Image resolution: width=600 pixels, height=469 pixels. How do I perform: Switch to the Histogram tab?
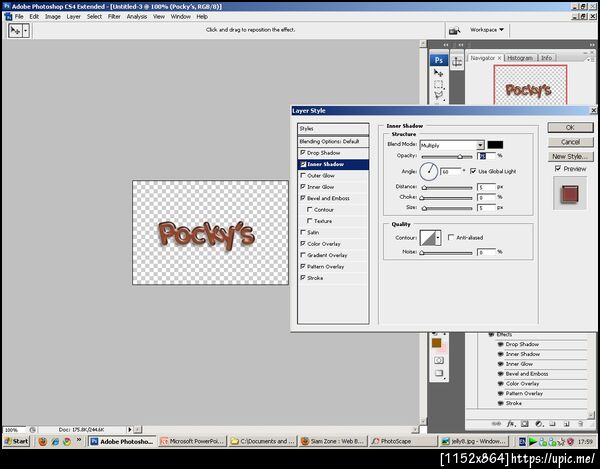(520, 58)
